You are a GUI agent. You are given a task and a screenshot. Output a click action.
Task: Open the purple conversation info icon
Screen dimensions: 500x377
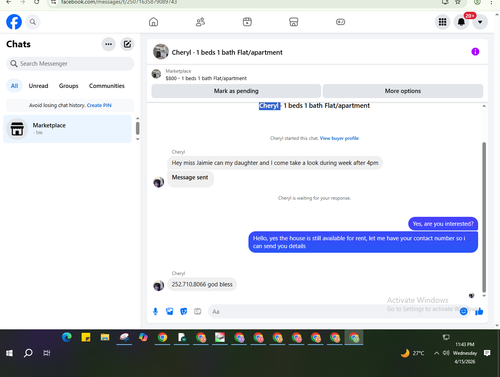click(x=475, y=52)
